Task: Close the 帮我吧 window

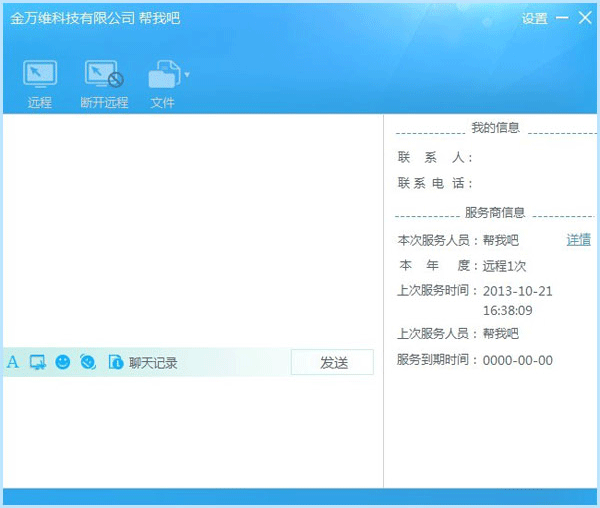Action: coord(585,18)
